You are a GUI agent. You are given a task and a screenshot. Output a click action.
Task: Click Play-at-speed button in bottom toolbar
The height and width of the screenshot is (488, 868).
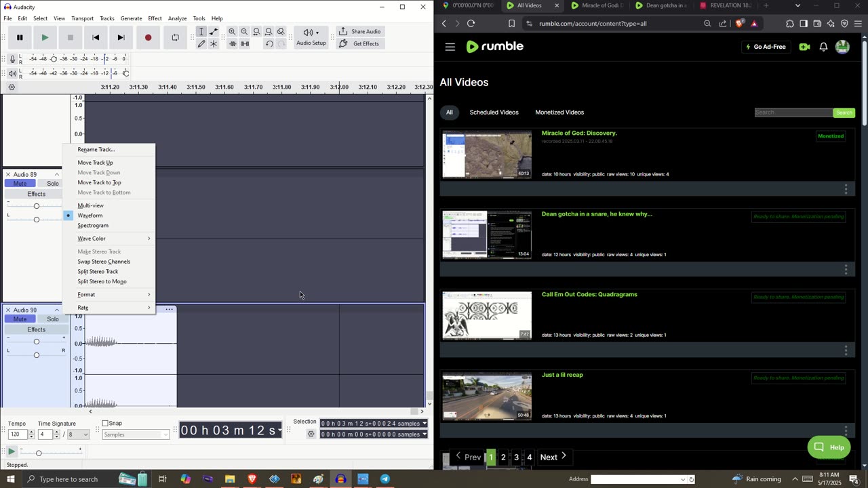12,451
